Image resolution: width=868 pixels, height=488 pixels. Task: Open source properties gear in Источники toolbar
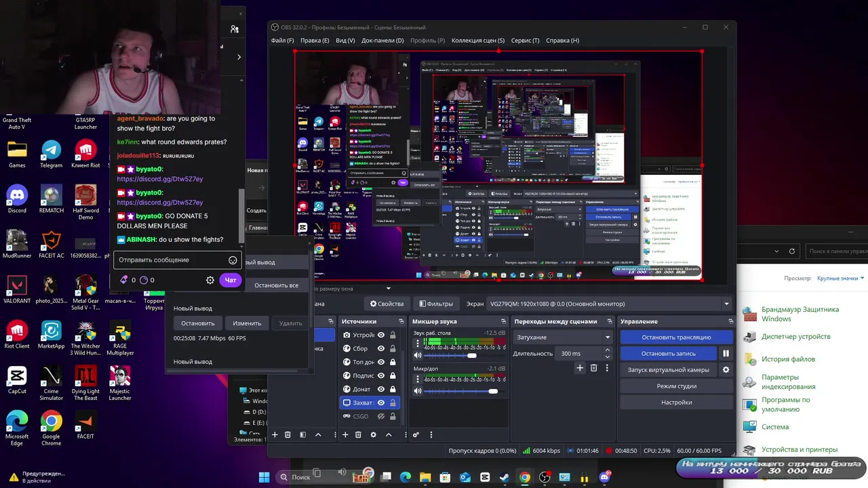373,434
